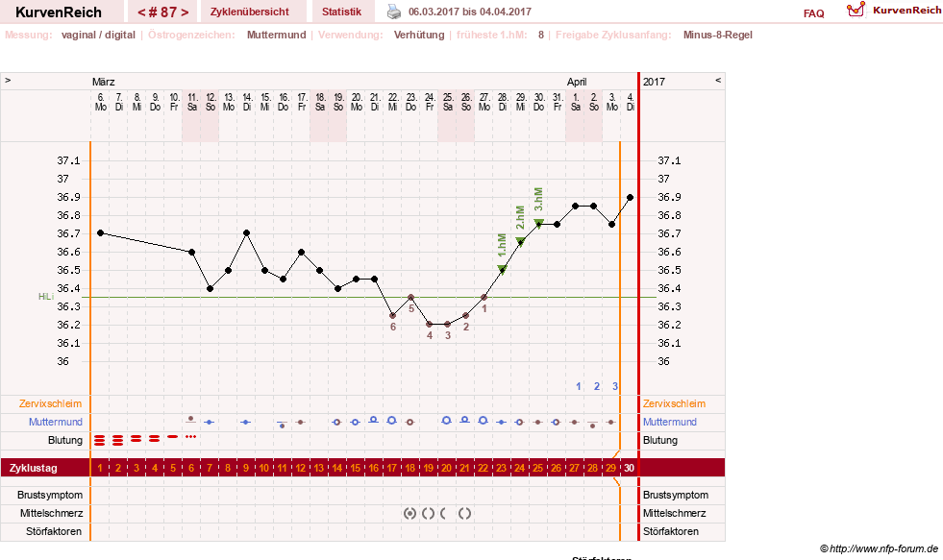Select the 1.hM green triangle marker

502,269
